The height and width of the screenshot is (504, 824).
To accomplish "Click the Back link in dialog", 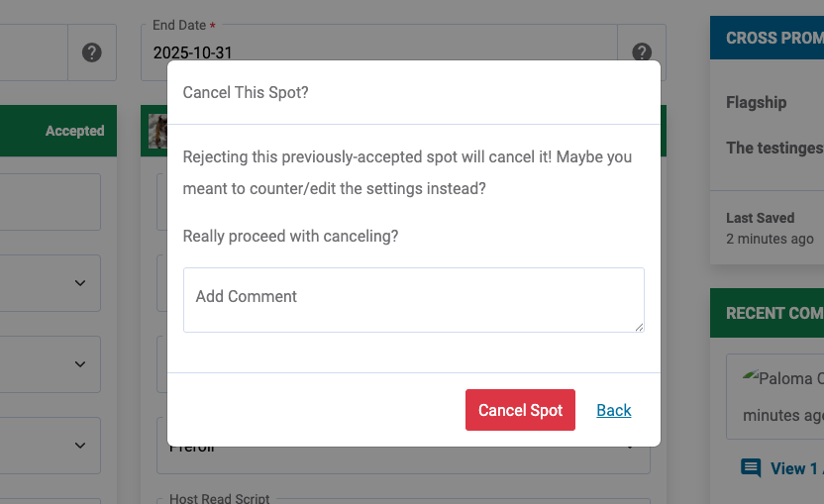I will coord(614,410).
